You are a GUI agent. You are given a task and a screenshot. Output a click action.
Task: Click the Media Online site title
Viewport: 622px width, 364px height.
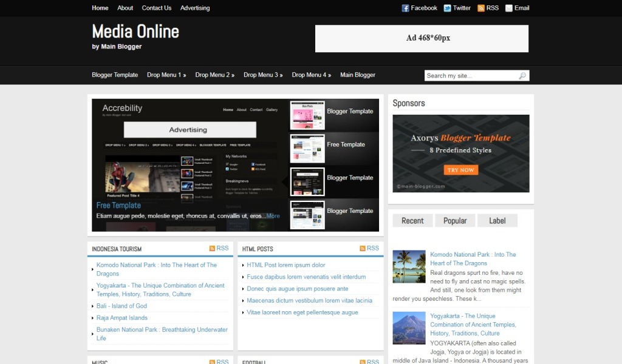[x=135, y=32]
